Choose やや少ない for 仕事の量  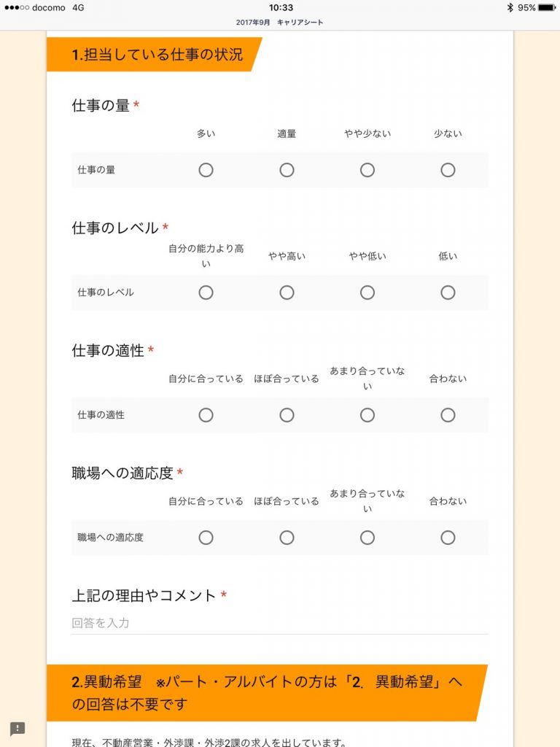[x=367, y=170]
